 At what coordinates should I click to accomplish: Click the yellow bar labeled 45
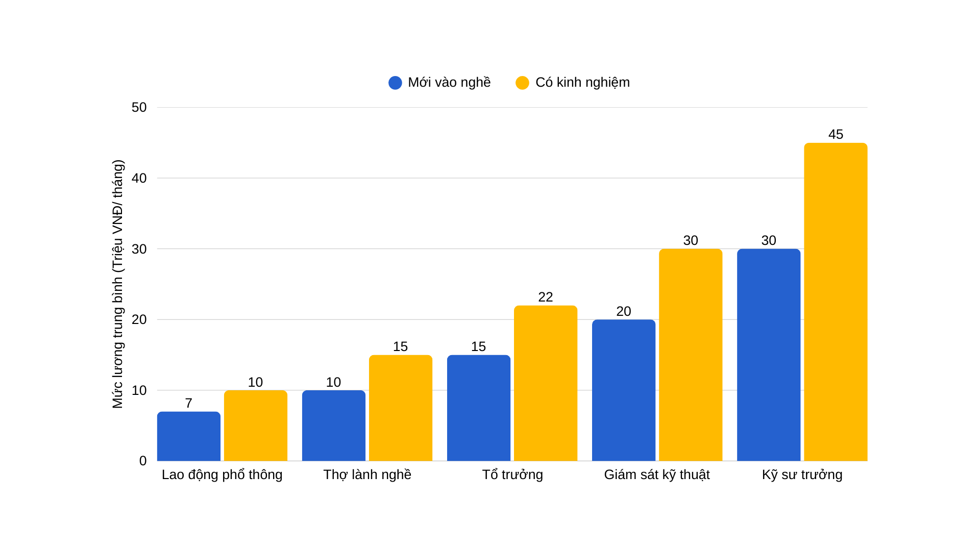tap(836, 302)
